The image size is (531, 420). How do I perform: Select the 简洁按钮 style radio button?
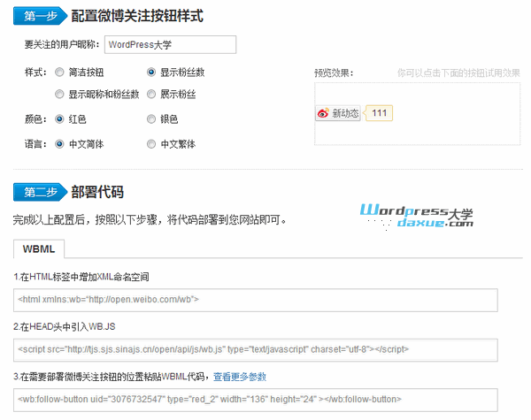(59, 73)
